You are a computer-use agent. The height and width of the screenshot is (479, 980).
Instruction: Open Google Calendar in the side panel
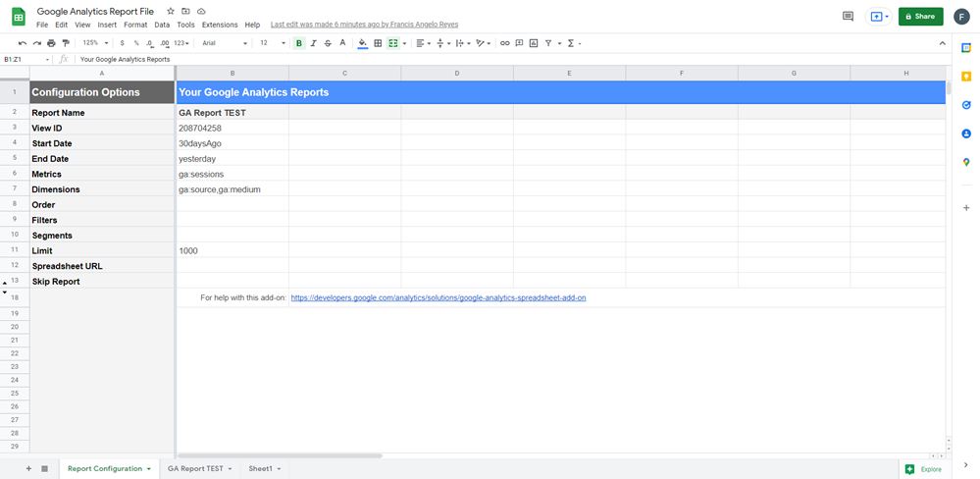[966, 47]
